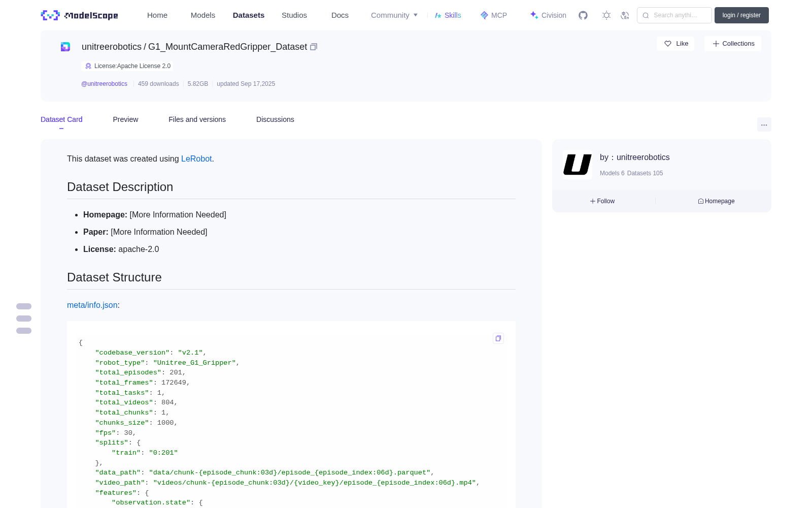The height and width of the screenshot is (508, 812).
Task: Switch to the Preview tab
Action: pyautogui.click(x=125, y=119)
